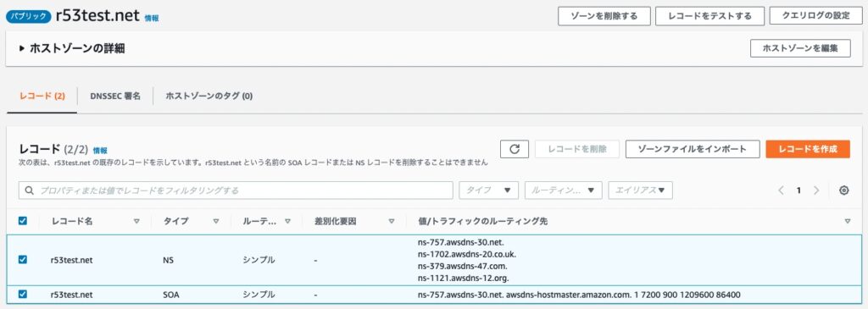Click r53test.net name in SOA row

click(x=71, y=295)
